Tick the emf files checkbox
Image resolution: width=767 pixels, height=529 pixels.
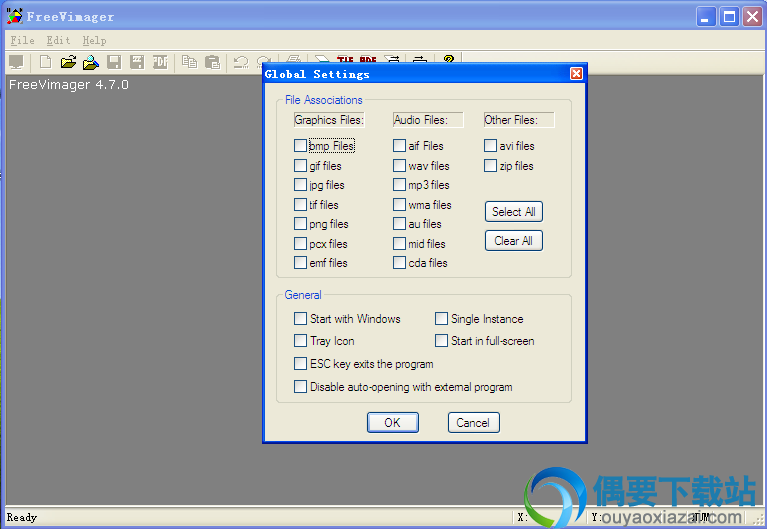coord(300,263)
